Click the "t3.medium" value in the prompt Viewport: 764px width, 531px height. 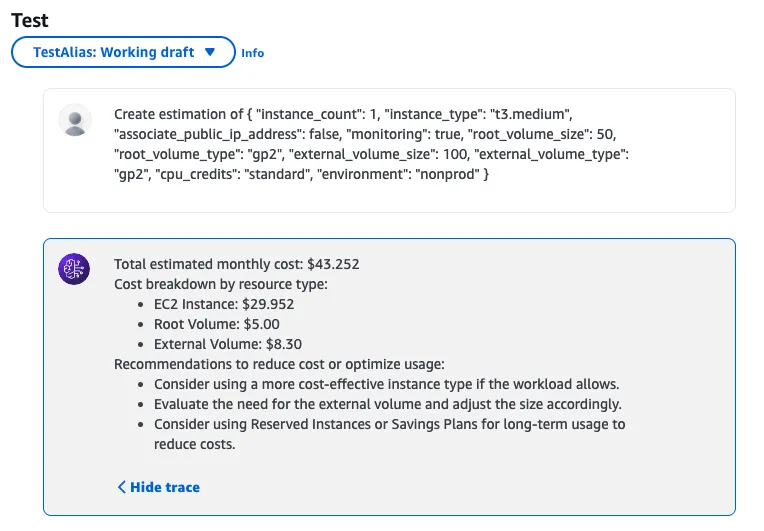click(x=531, y=114)
